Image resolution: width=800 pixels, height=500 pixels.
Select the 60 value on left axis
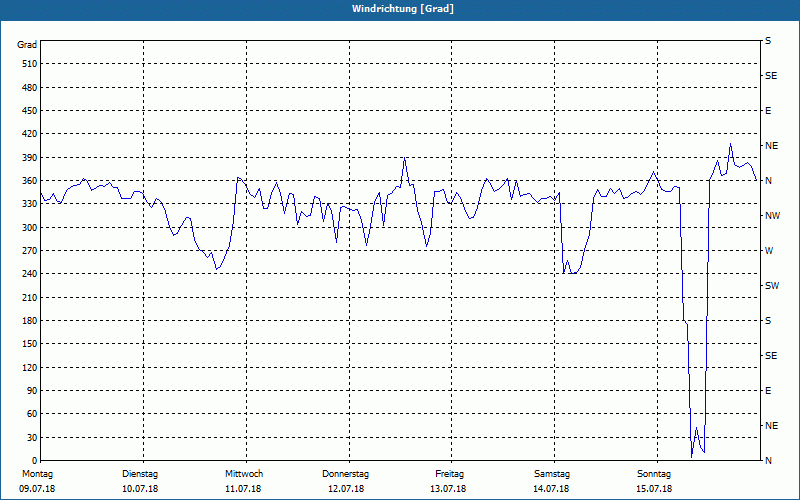click(x=32, y=414)
